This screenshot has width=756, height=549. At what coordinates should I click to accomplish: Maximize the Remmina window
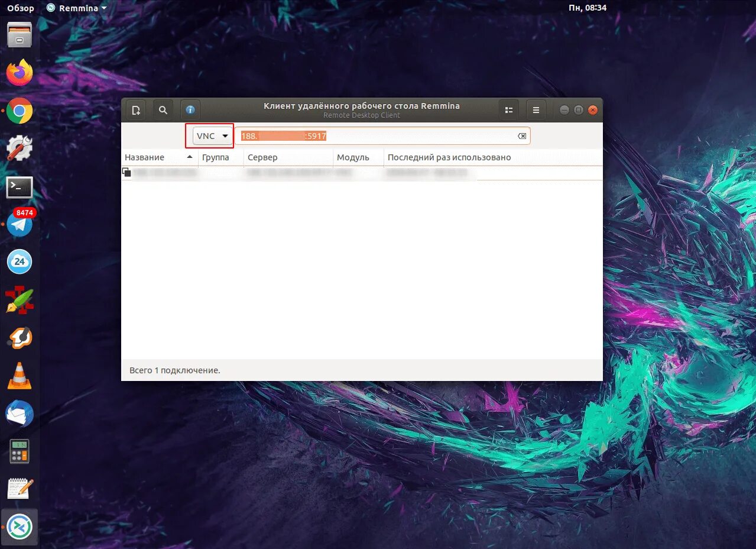pos(579,110)
